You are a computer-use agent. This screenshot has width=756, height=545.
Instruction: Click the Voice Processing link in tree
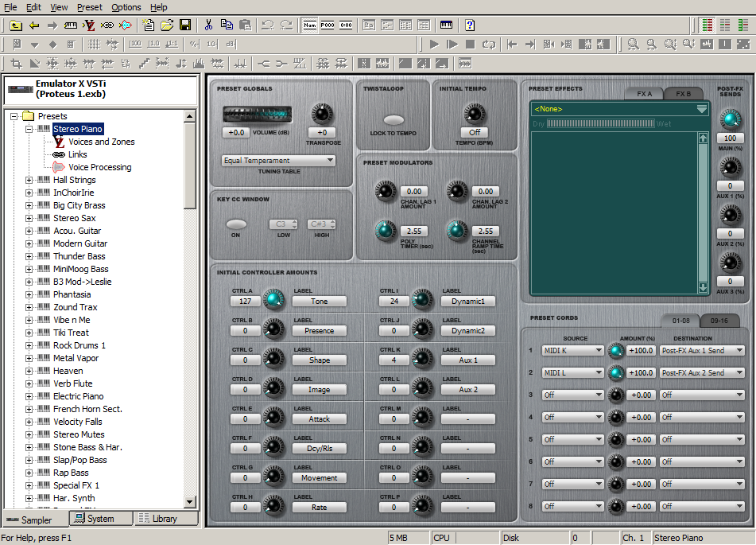pyautogui.click(x=99, y=167)
